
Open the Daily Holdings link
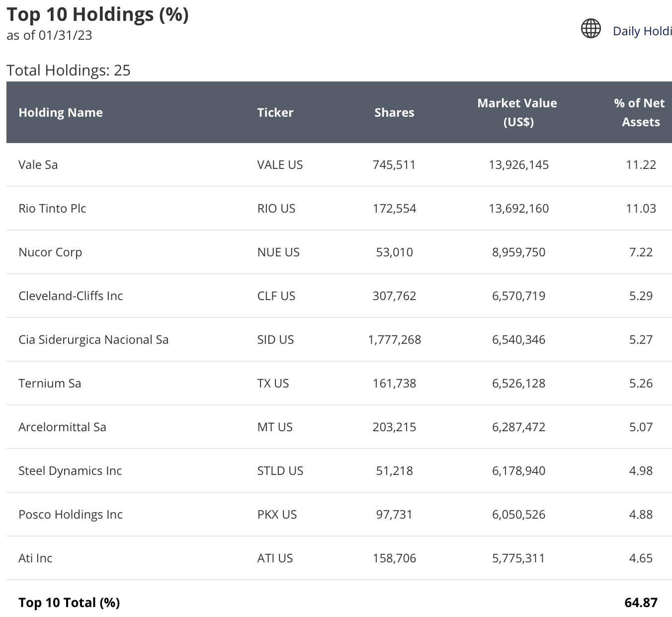[642, 31]
